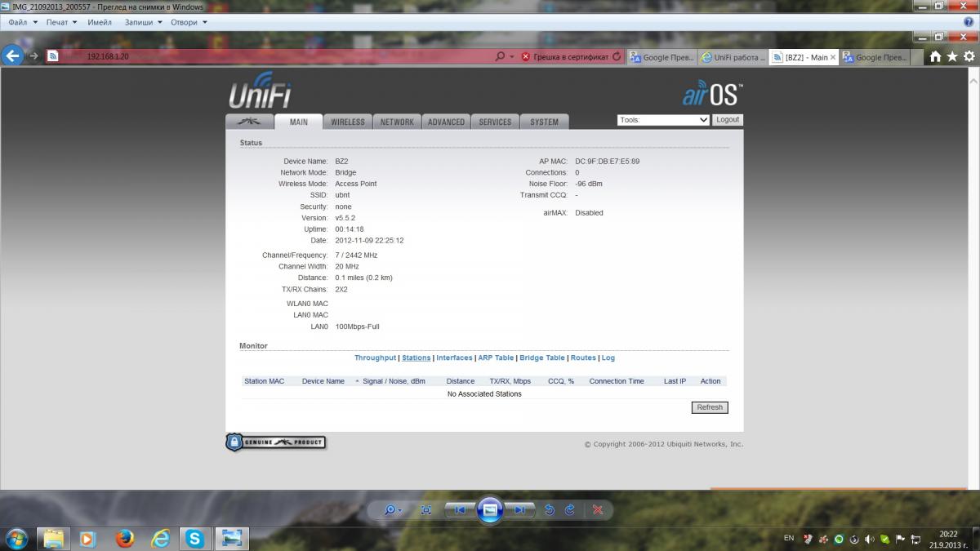Fit the picture to actual size
The height and width of the screenshot is (551, 980).
[x=425, y=509]
